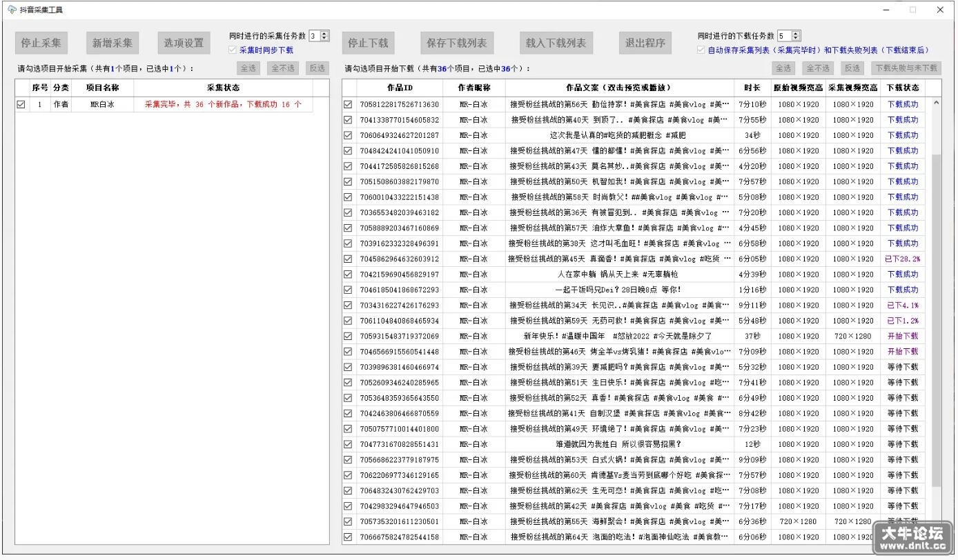Image resolution: width=958 pixels, height=560 pixels.
Task: Uncheck the checkbox for 第45天 真滴香 row
Action: (348, 259)
